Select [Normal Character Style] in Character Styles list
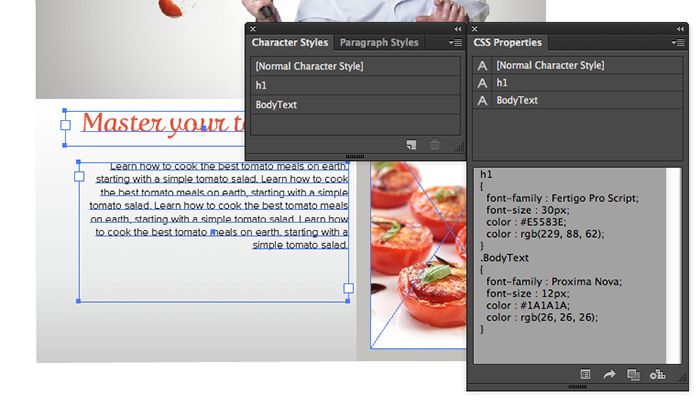 point(355,66)
